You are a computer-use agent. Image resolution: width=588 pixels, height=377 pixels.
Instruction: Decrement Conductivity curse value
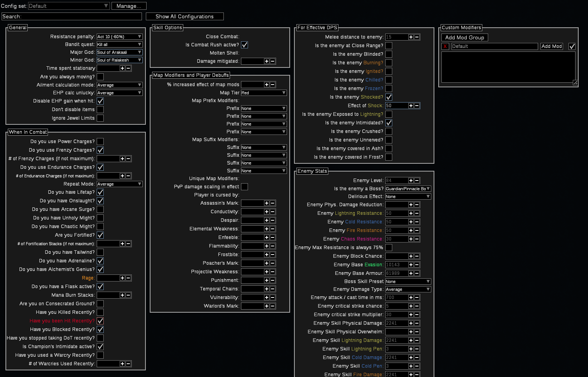(x=273, y=212)
